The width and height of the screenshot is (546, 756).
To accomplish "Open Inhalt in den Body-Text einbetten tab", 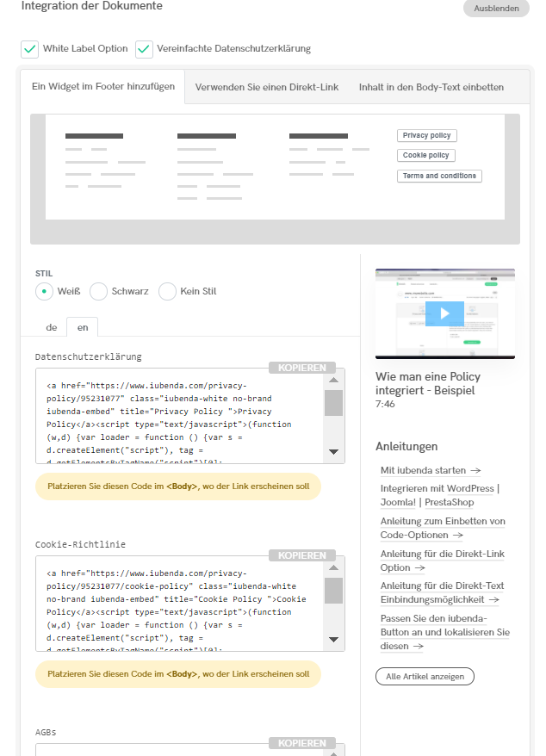I will (x=431, y=87).
